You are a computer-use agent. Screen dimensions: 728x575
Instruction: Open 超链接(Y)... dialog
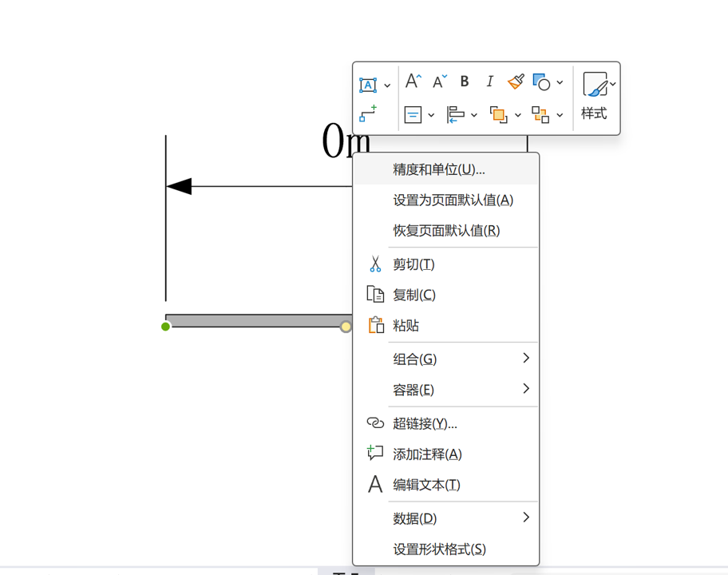445,423
